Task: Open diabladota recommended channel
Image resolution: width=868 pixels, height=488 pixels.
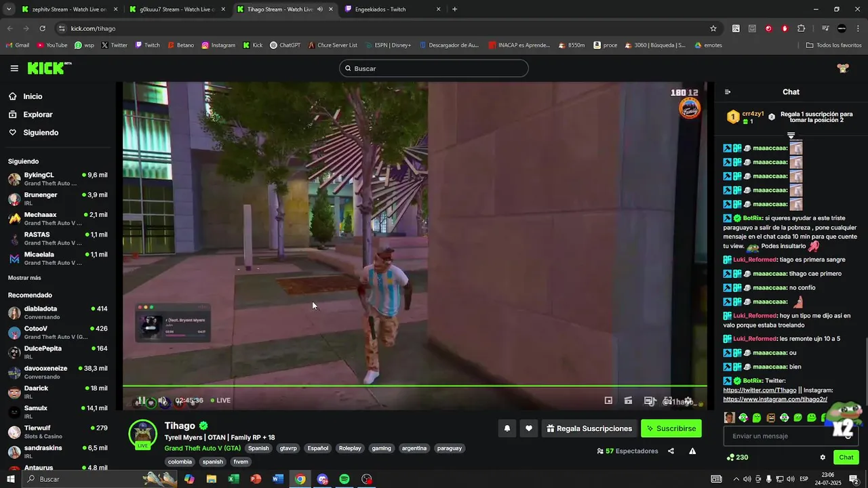Action: pyautogui.click(x=58, y=312)
